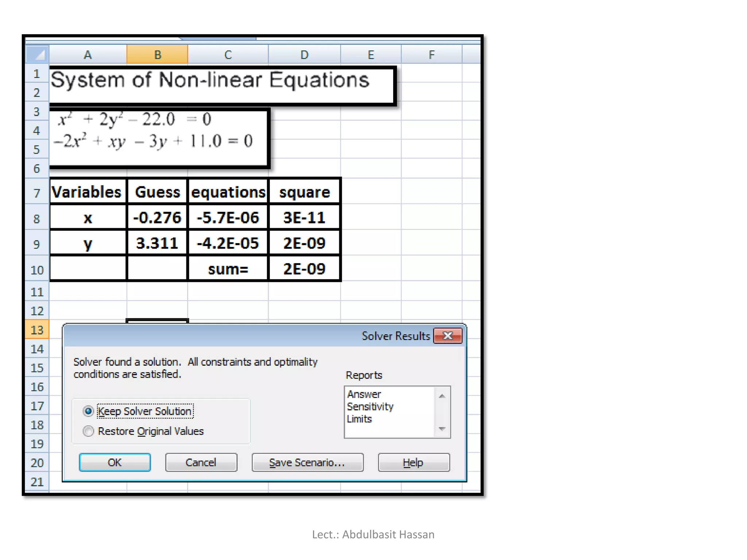Select Answer report in list
747x560 pixels.
pos(364,394)
